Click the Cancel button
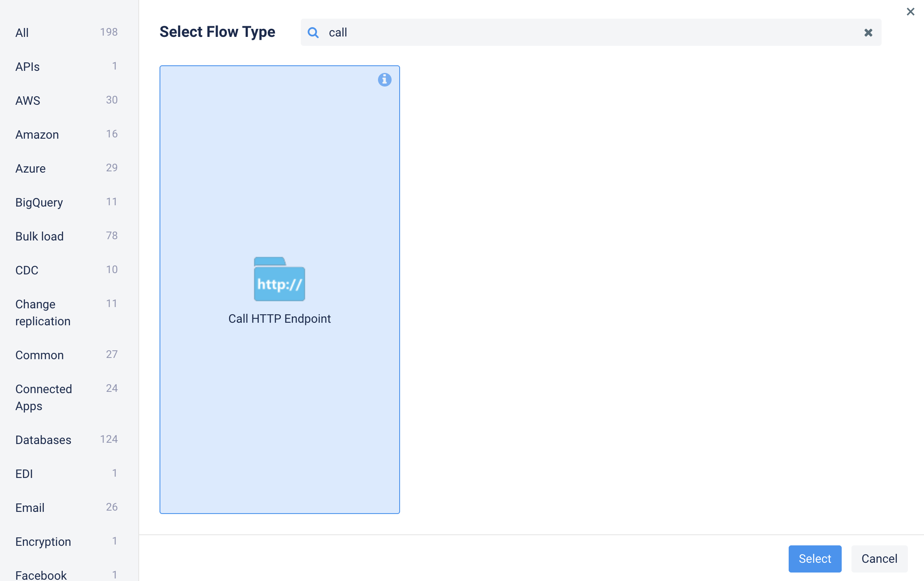 [x=879, y=559]
